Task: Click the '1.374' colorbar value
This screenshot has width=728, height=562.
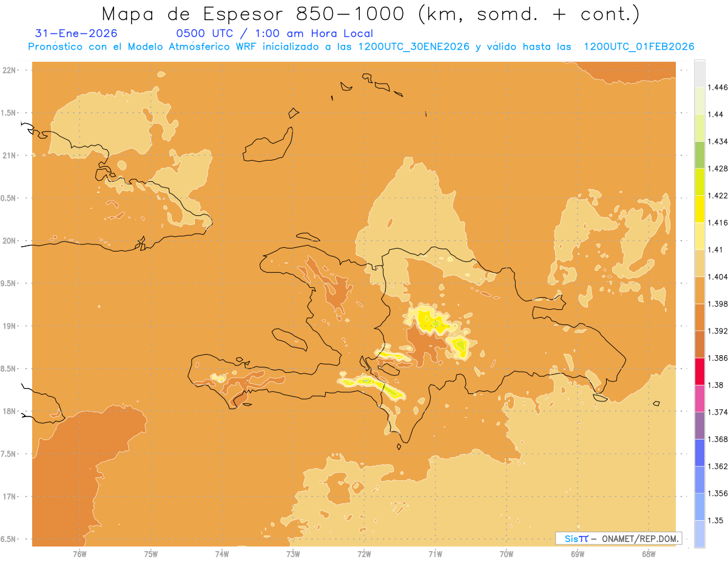Action: (719, 412)
